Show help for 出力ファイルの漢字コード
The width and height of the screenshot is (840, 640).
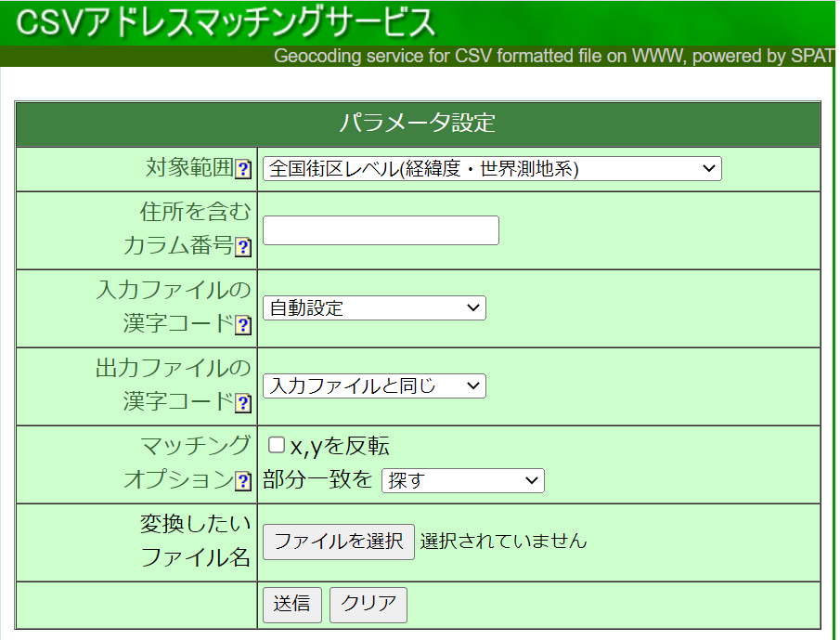click(243, 403)
